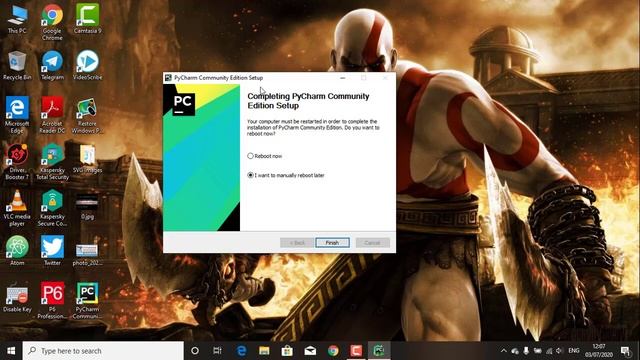Launch Google Chrome from desktop
This screenshot has width=640, height=360.
point(52,22)
